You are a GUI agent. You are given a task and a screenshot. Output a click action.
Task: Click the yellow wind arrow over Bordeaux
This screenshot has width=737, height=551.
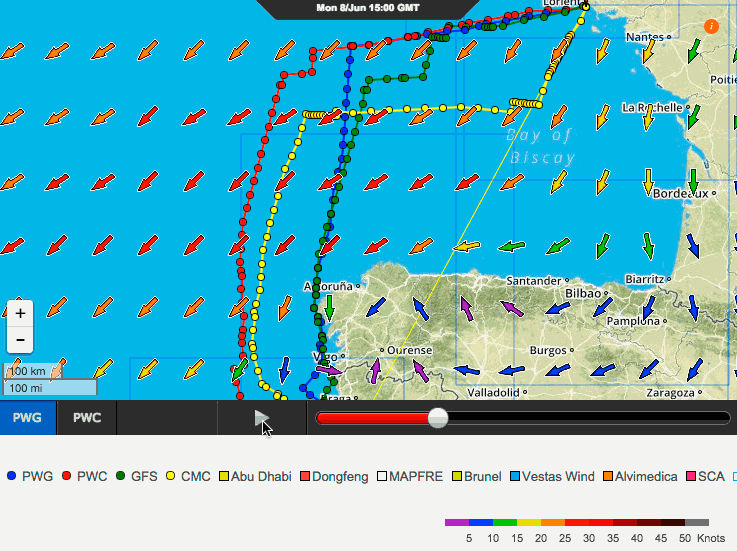[648, 182]
